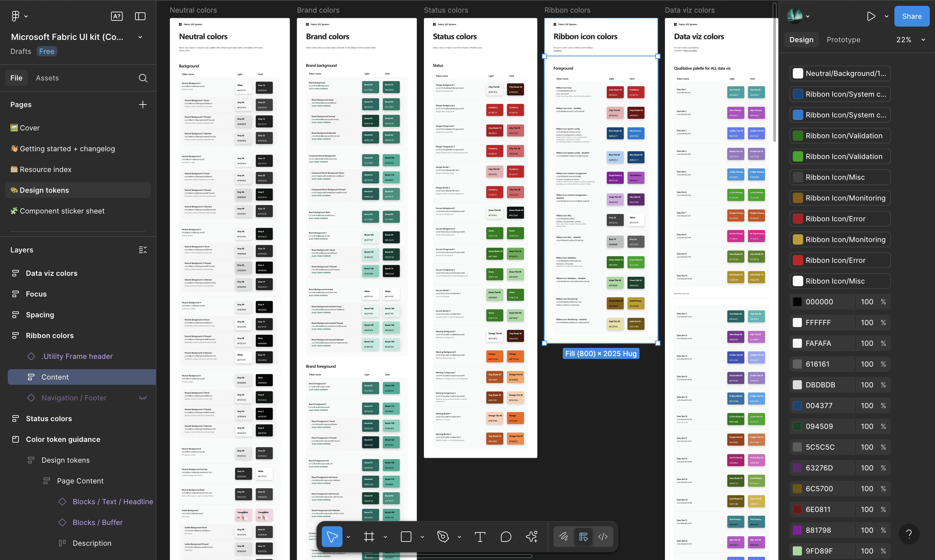935x560 pixels.
Task: Select the Pen tool
Action: 443,536
